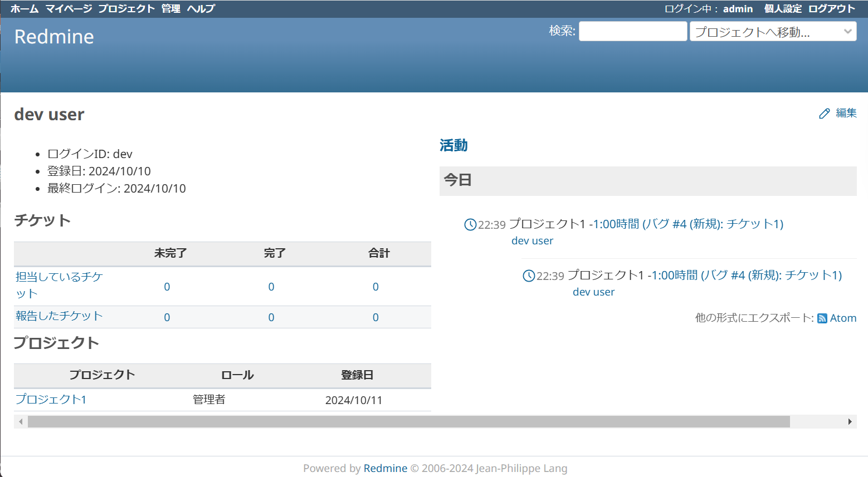This screenshot has width=868, height=477.
Task: Open the ホーム menu item
Action: tap(25, 8)
